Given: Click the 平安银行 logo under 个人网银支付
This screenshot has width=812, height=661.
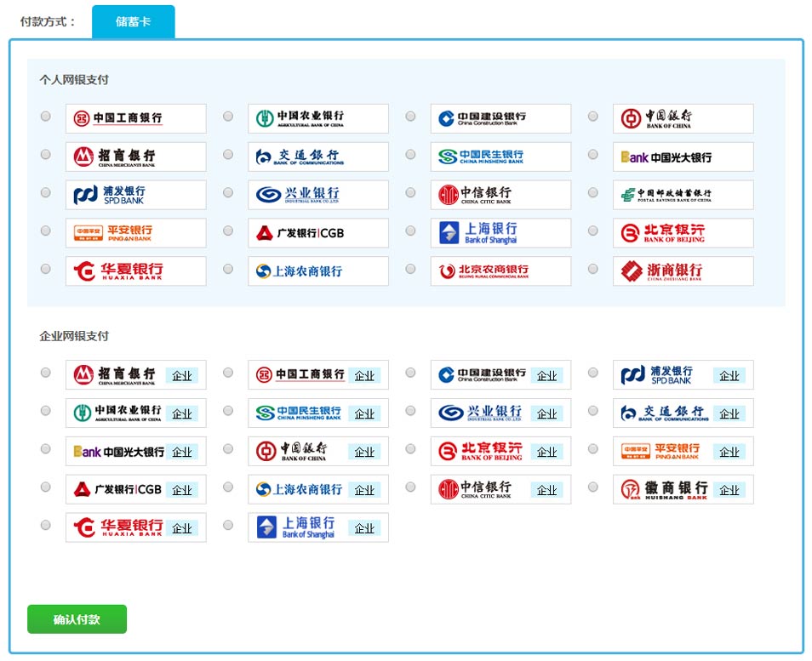Looking at the screenshot, I should coord(135,233).
